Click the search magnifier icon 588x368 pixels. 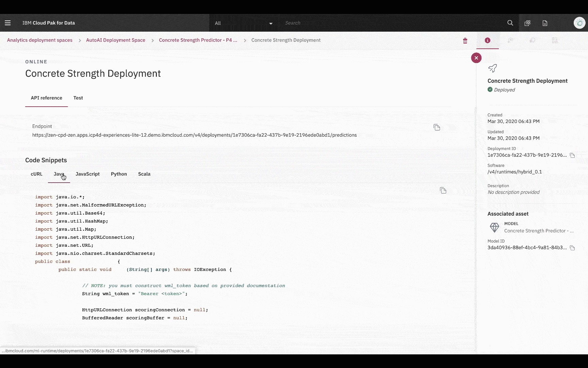click(x=510, y=23)
